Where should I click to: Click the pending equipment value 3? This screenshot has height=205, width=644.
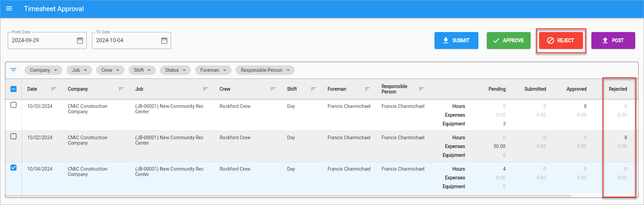click(x=504, y=124)
